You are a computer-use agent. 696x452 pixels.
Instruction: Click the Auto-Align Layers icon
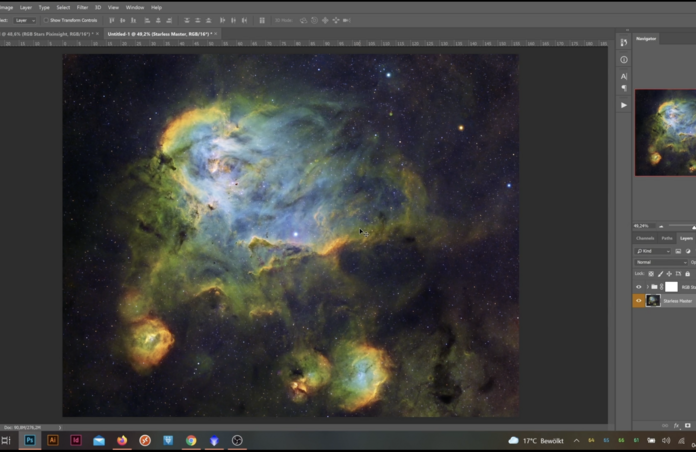(x=262, y=20)
